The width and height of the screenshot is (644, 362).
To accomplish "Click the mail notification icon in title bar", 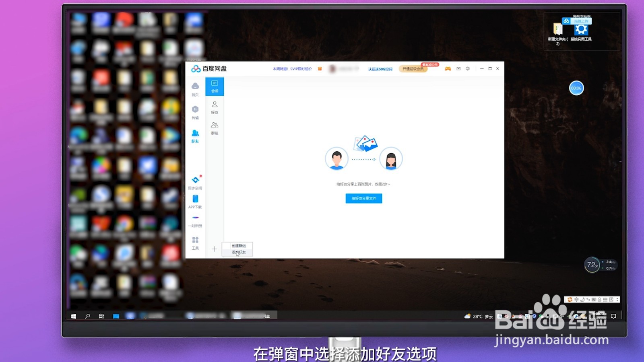I will 458,69.
